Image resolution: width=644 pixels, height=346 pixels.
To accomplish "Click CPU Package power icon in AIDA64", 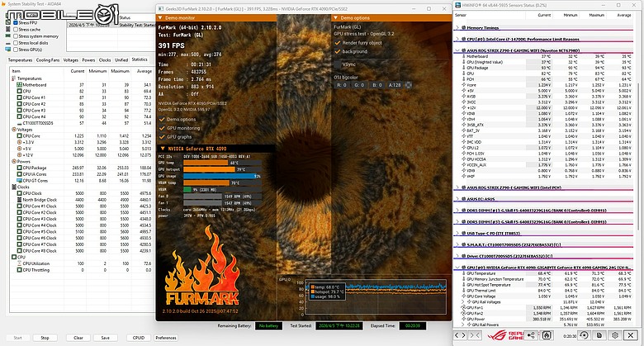I will [19, 168].
